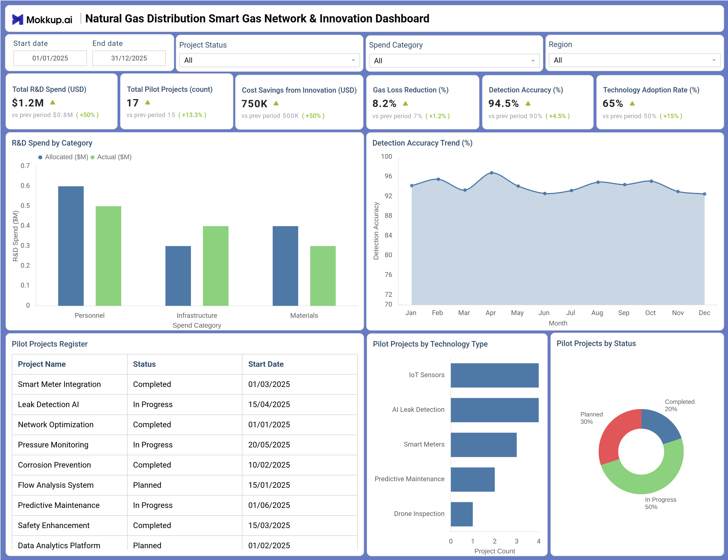728x560 pixels.
Task: Open the Region dropdown
Action: click(x=634, y=60)
